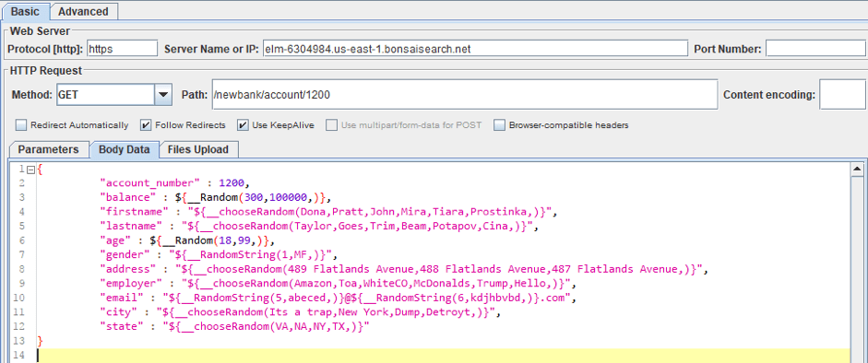Click Use multipart/form-data for POST checkbox
868x363 pixels.
coord(331,125)
